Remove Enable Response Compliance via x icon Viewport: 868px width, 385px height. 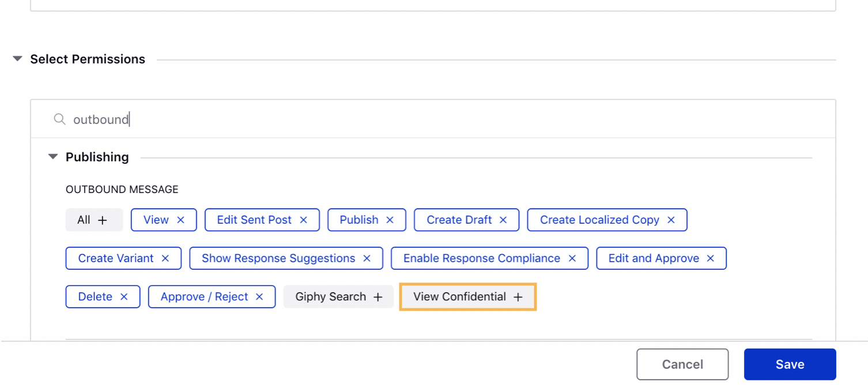point(572,259)
